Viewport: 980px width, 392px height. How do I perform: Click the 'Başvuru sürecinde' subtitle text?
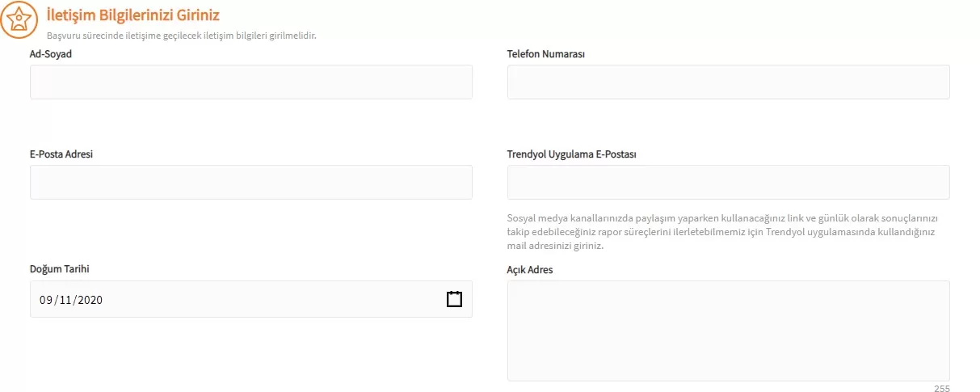181,36
